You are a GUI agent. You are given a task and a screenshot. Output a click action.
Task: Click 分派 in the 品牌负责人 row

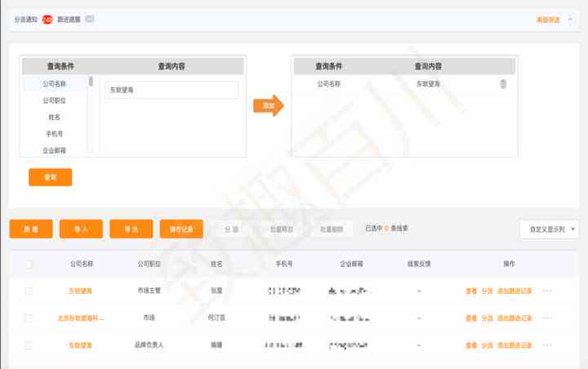coord(487,345)
